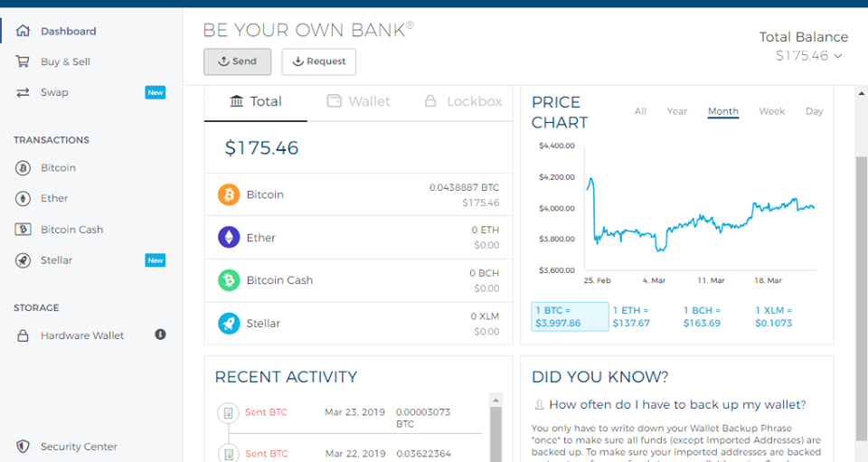Expand the Total Balance dropdown chevron
Screen dimensions: 868x462
(x=838, y=56)
